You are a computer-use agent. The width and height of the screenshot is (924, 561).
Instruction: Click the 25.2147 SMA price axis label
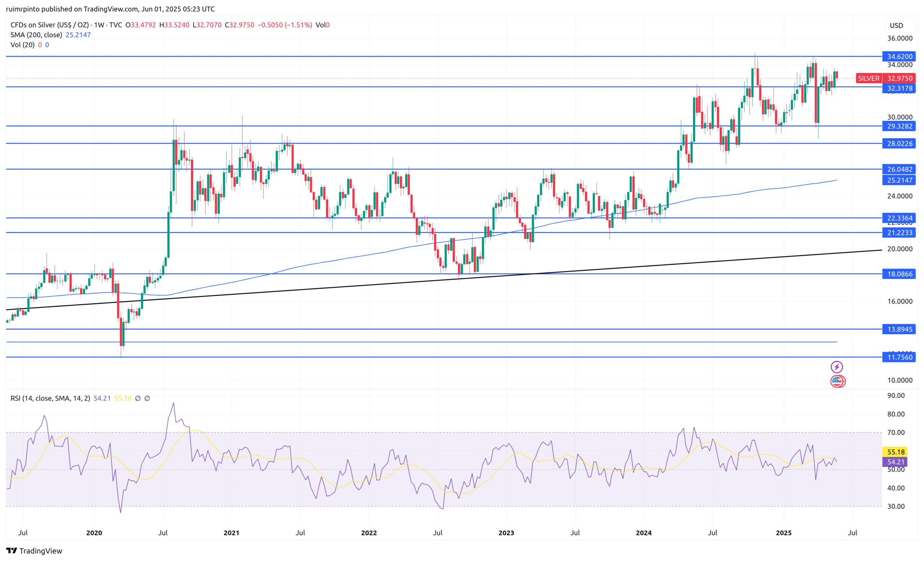click(899, 180)
